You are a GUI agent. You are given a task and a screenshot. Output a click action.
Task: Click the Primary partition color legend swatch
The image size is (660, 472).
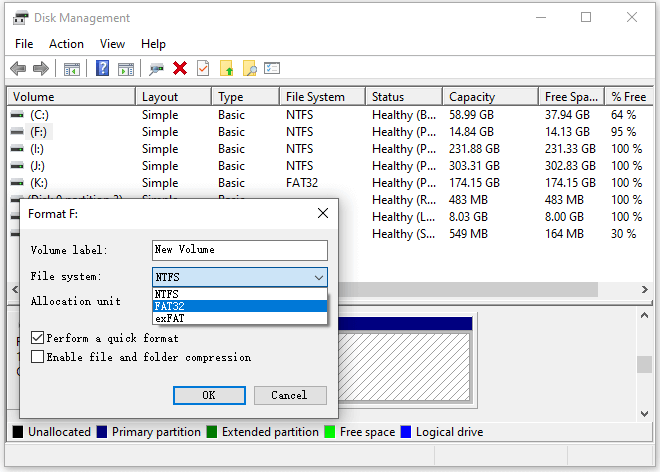[102, 432]
